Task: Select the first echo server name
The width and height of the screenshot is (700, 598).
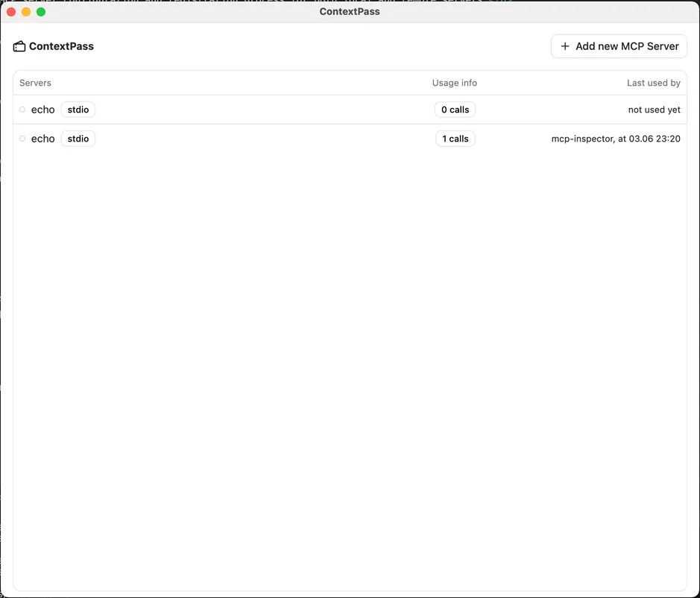Action: click(x=42, y=109)
